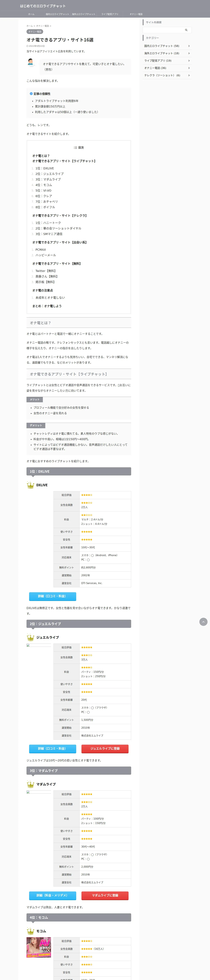Jump to TOC entry 4位：モコム
This screenshot has height=980, width=210.
point(44,185)
